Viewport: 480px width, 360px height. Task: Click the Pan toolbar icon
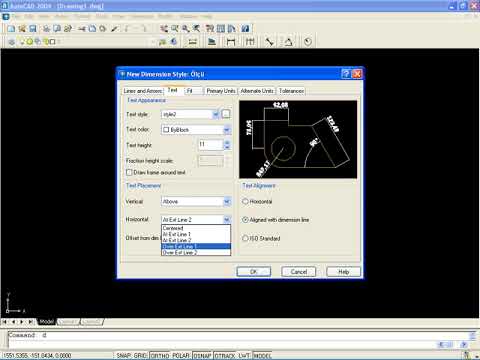(x=164, y=29)
